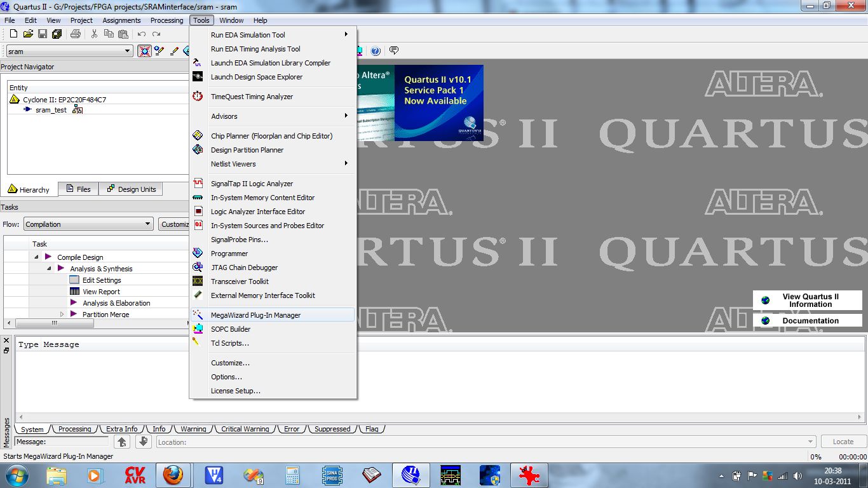Open Firefox from the taskbar
The width and height of the screenshot is (868, 488).
point(172,475)
